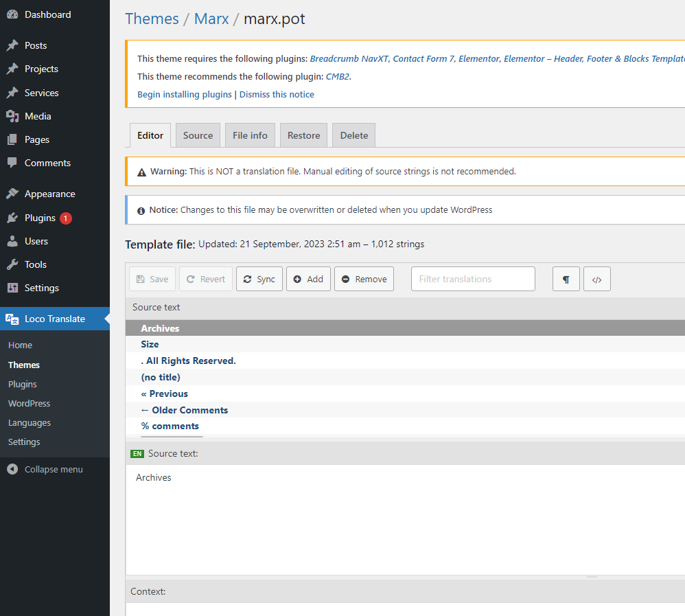Open the Appearance menu

[x=49, y=194]
